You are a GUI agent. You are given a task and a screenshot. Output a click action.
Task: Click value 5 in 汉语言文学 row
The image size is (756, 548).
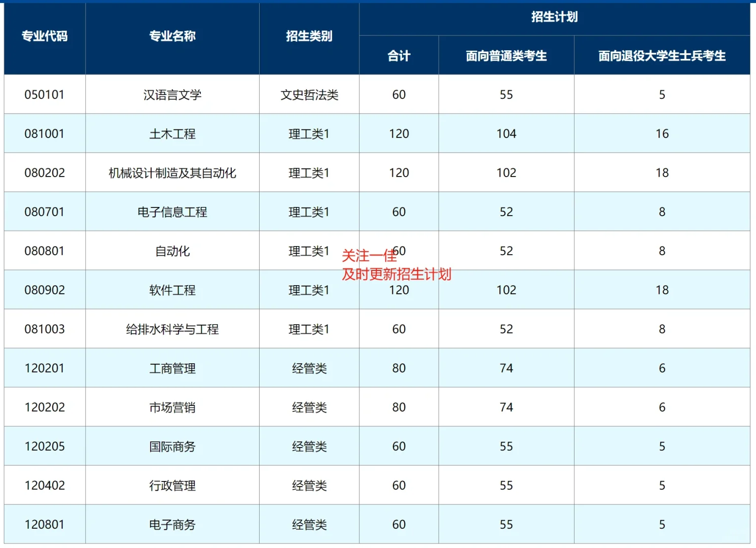click(x=662, y=95)
